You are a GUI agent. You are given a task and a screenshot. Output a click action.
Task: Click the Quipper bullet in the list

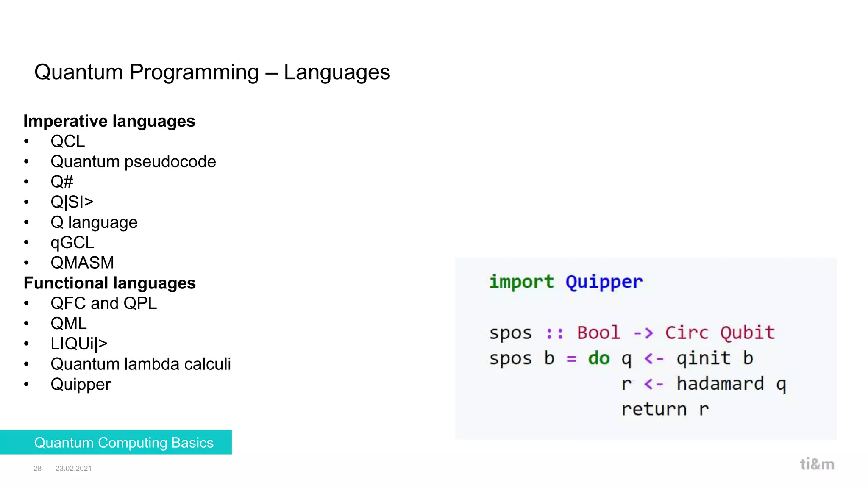81,385
